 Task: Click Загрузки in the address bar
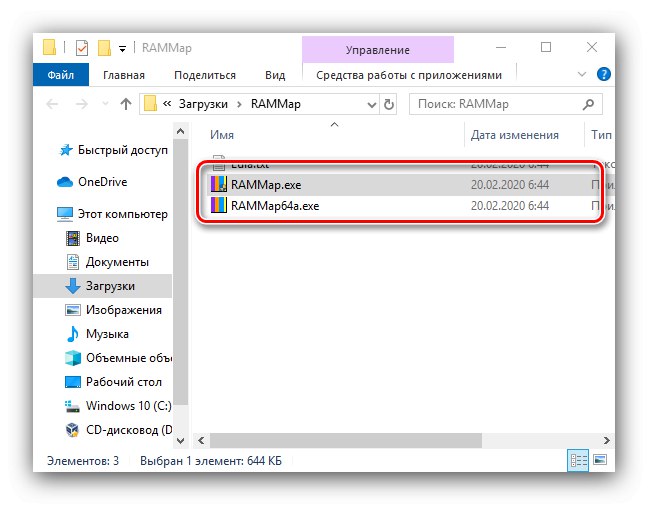[x=203, y=104]
